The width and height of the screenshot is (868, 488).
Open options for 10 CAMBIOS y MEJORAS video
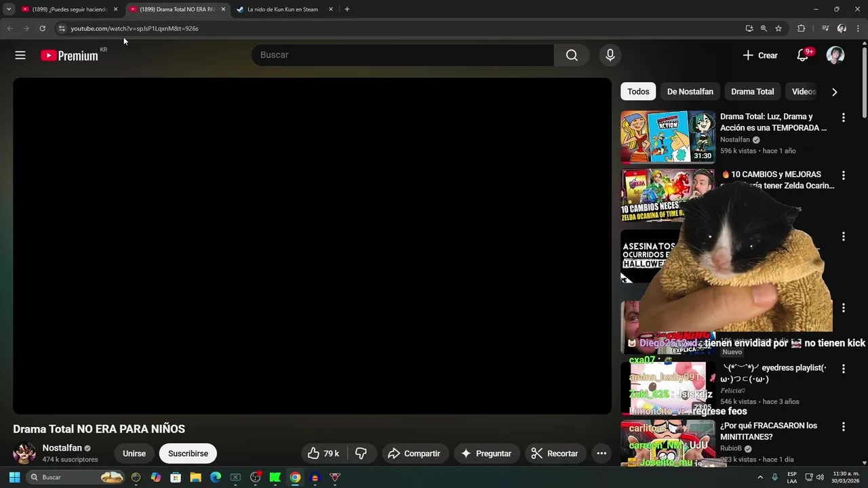click(844, 175)
